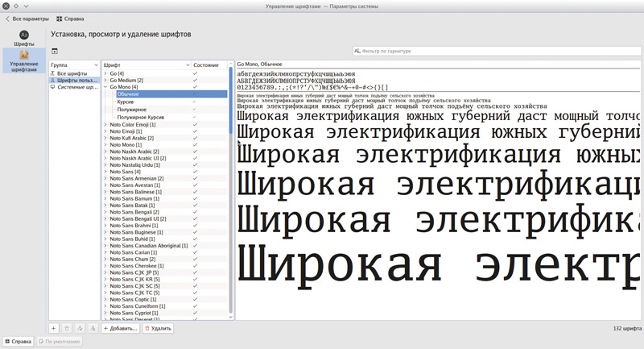This screenshot has width=644, height=349.
Task: Select the Noto Sans Avestan [1] row
Action: 165,185
